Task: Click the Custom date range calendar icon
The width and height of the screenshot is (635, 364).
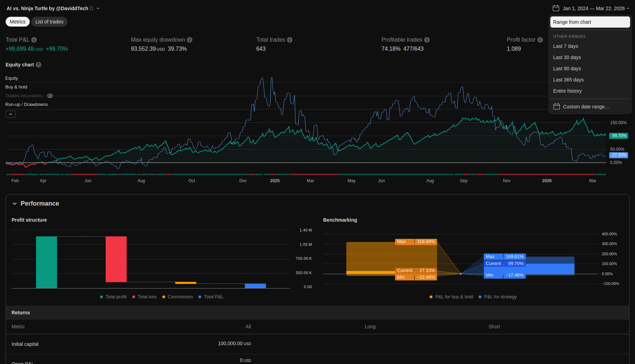Action: (557, 107)
